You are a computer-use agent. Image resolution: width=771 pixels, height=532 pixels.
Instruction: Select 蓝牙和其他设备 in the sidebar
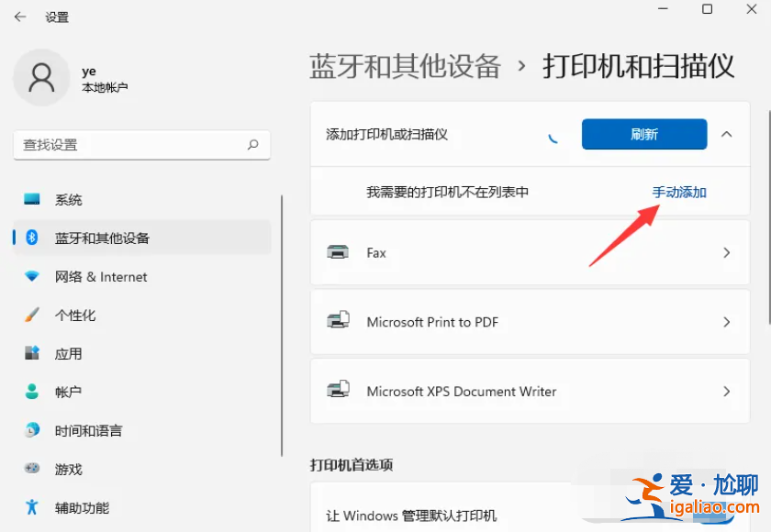click(101, 238)
